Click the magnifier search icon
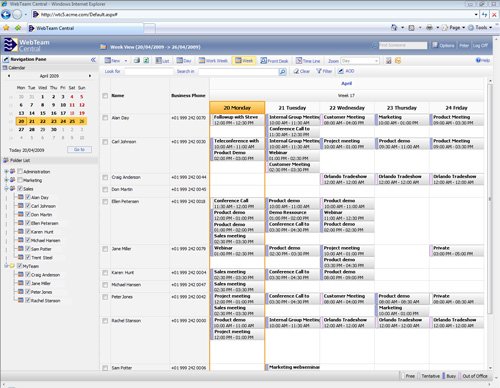The image size is (500, 388). [x=282, y=71]
